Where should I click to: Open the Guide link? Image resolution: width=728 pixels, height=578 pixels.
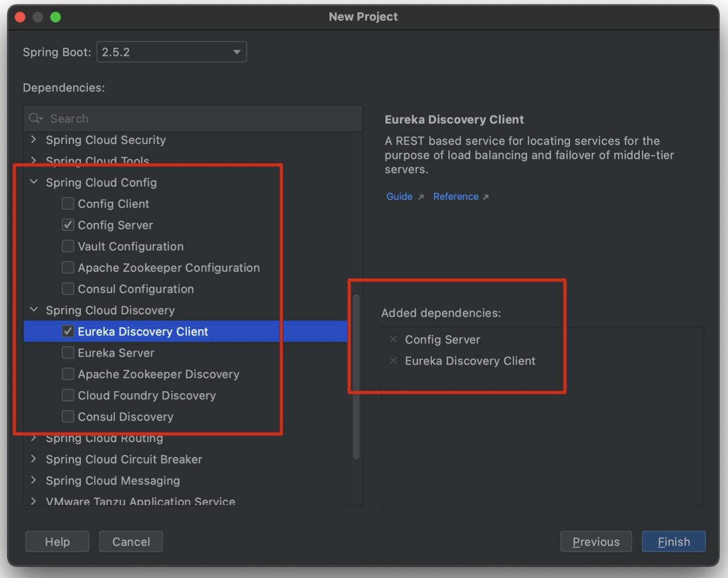point(399,196)
